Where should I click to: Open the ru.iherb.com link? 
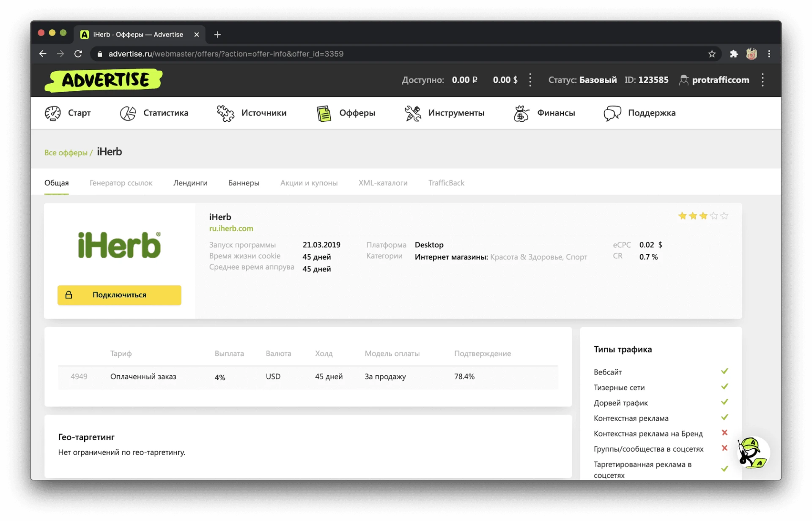231,228
